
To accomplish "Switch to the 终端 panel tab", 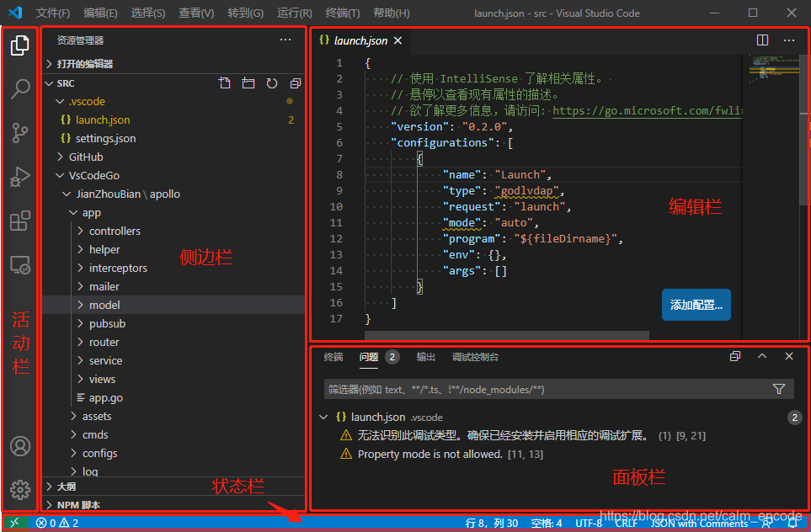I will (333, 357).
